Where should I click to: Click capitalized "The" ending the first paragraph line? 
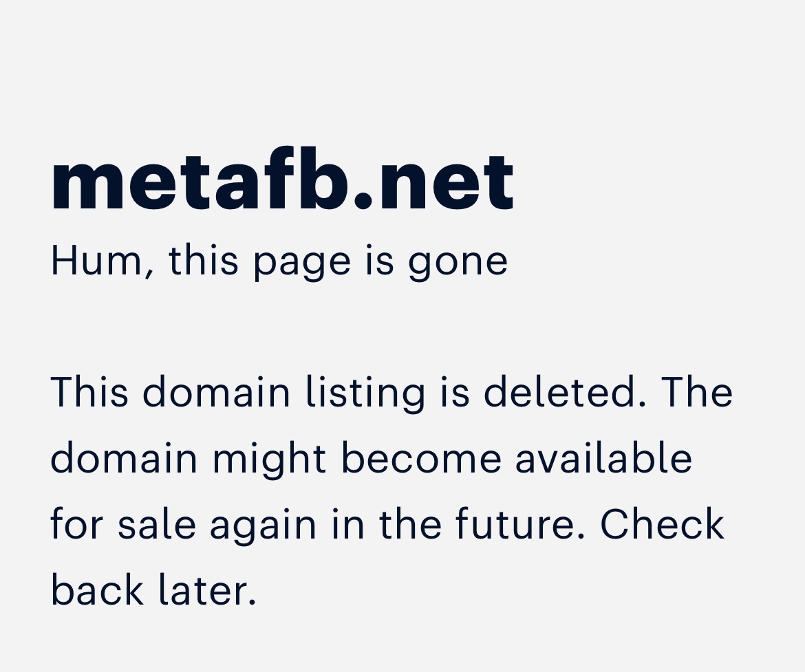point(698,392)
